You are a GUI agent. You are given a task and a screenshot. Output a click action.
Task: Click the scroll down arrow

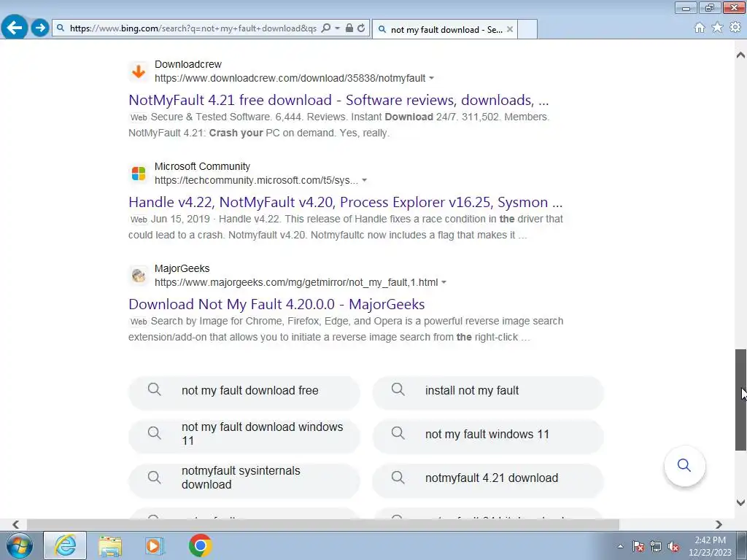point(740,502)
